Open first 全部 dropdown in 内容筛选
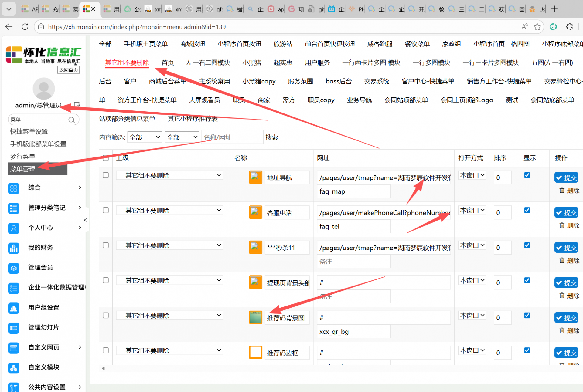583x392 pixels. (145, 137)
